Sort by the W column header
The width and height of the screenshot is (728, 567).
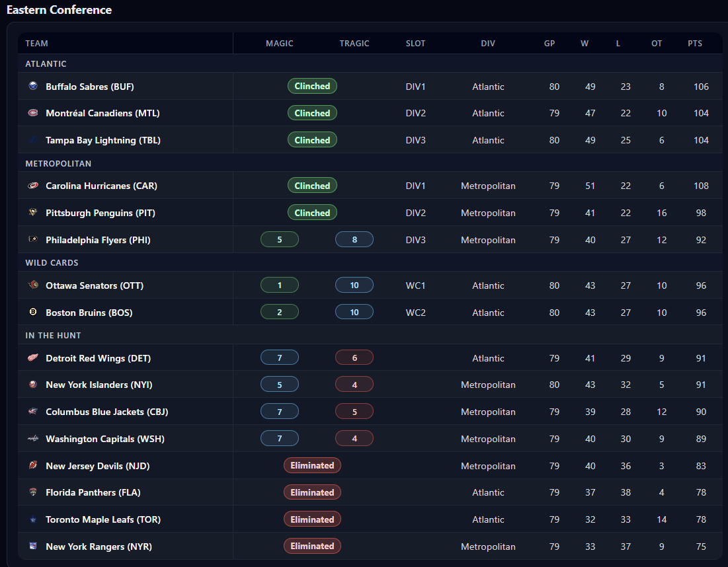point(585,43)
